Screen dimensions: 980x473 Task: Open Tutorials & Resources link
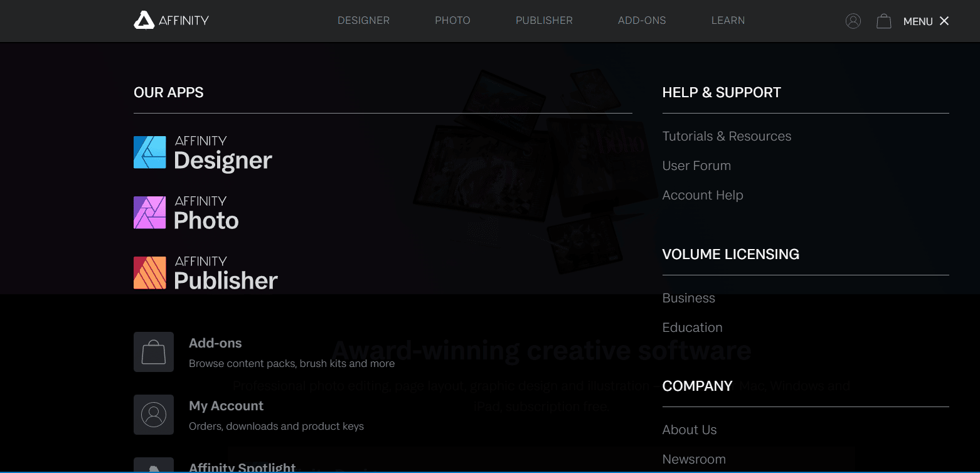click(727, 136)
